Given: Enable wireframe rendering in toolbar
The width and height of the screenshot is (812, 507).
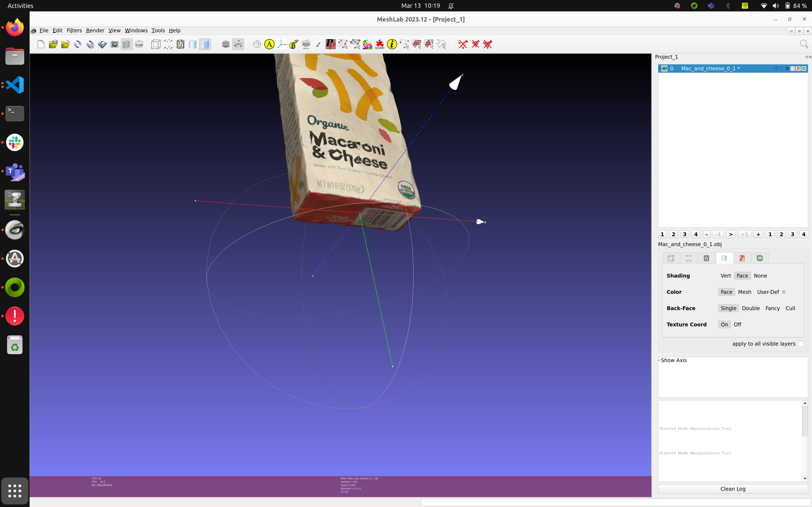Looking at the screenshot, I should tap(180, 44).
